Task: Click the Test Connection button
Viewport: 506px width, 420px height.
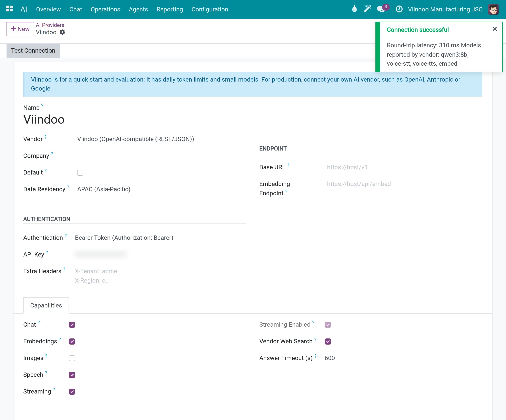Action: pos(33,51)
